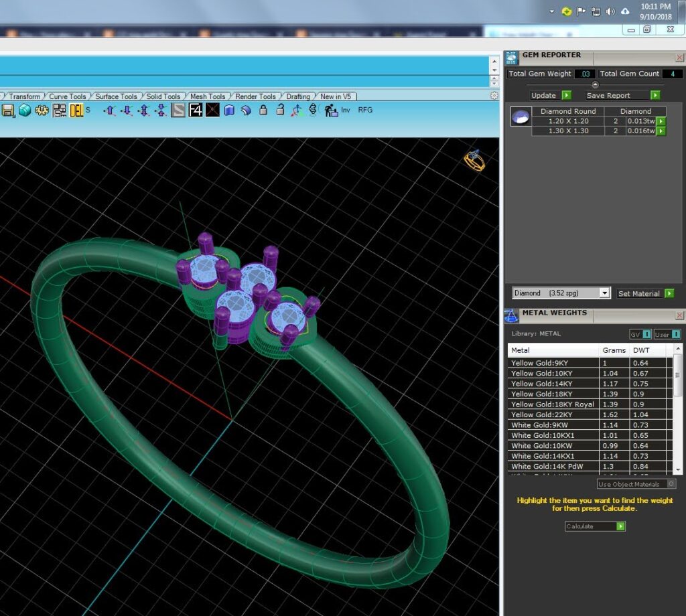The height and width of the screenshot is (616, 686).
Task: Click the S toolbar button
Action: (88, 110)
